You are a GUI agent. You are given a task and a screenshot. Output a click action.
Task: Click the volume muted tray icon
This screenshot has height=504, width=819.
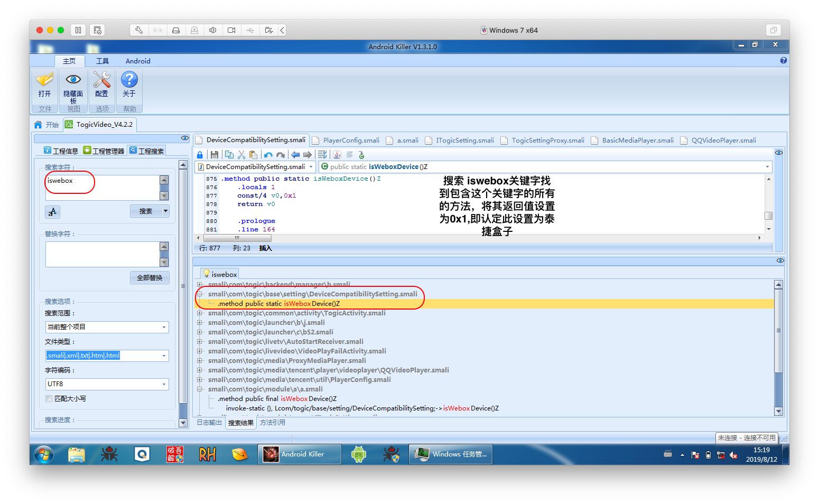pyautogui.click(x=733, y=455)
